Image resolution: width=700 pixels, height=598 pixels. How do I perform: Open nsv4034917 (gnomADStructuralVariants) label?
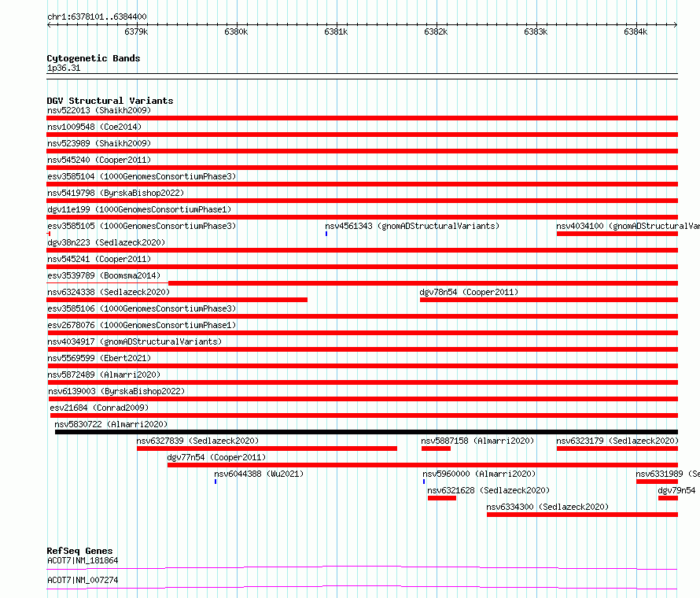click(x=134, y=341)
